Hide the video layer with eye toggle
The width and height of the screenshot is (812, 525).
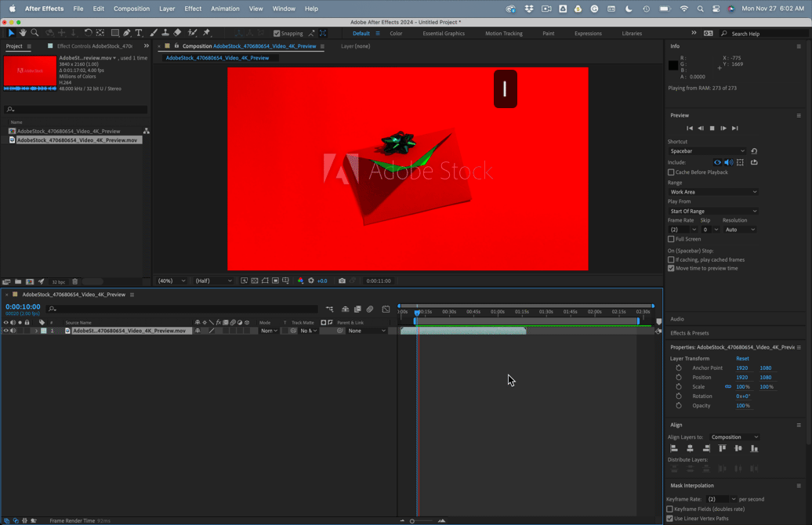pyautogui.click(x=6, y=331)
